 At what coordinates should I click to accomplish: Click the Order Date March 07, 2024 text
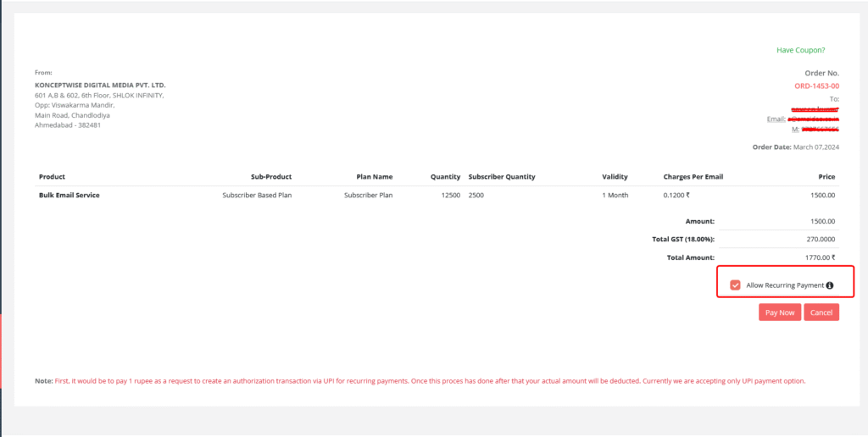(795, 147)
